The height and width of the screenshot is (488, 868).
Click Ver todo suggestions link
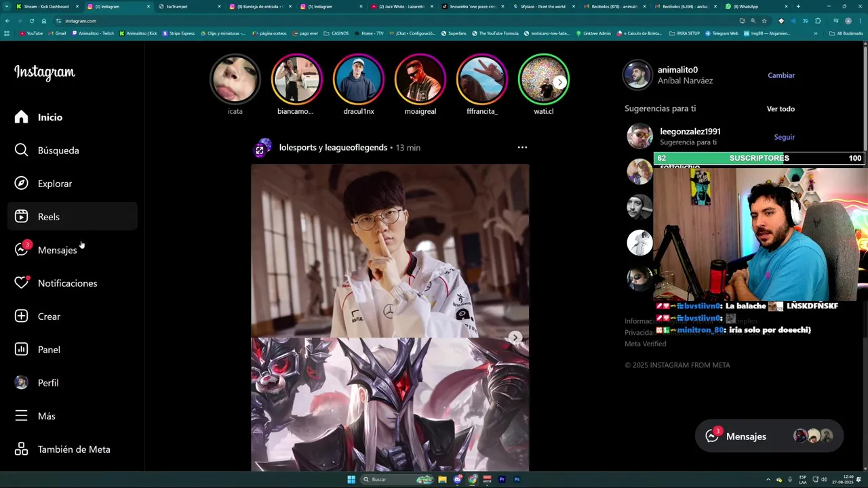point(781,109)
